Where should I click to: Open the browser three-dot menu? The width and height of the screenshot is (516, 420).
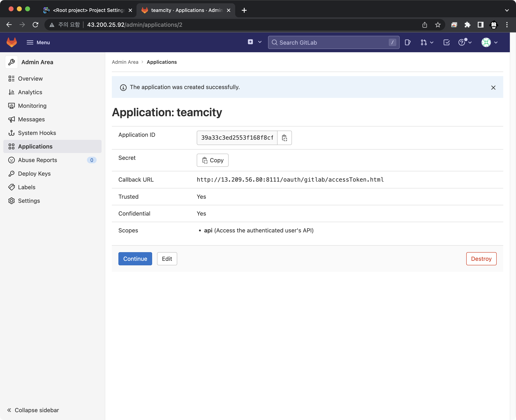(x=507, y=25)
